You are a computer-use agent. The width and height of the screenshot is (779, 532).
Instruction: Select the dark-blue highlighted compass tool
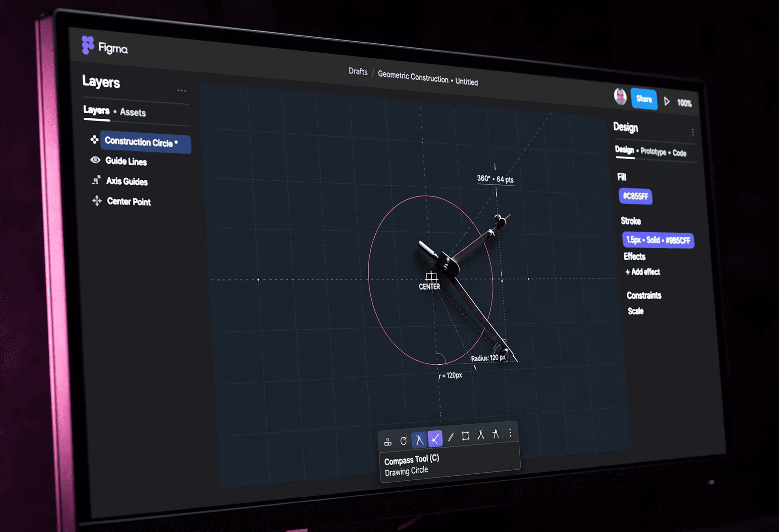point(419,439)
